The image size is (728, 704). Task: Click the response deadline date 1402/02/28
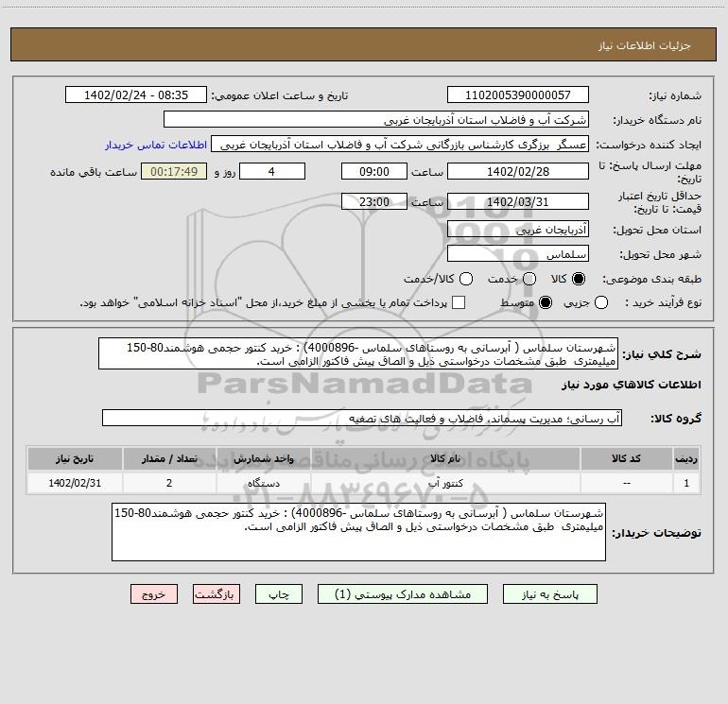coord(518,171)
